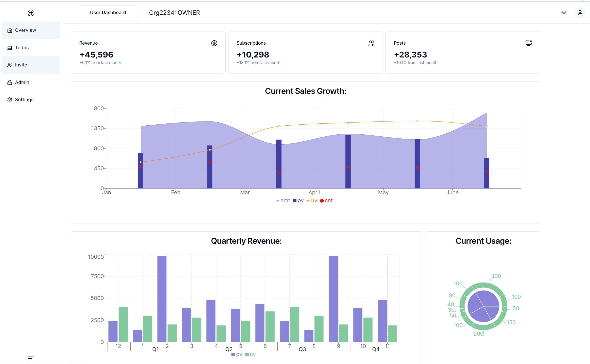This screenshot has height=364, width=590.
Task: Click the User Dashboard button
Action: pos(108,12)
